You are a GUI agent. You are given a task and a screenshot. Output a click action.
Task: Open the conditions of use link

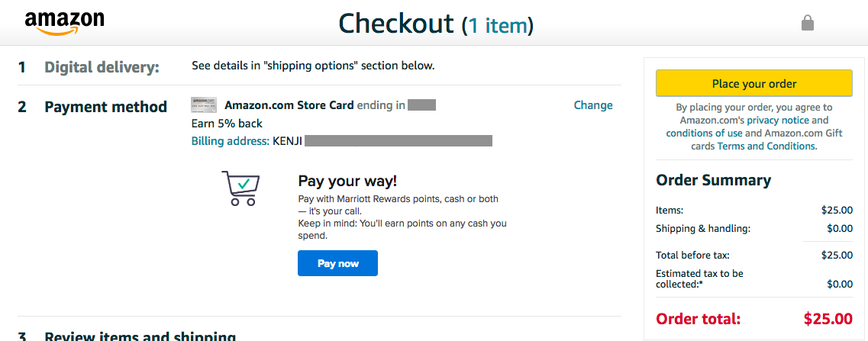tap(704, 134)
